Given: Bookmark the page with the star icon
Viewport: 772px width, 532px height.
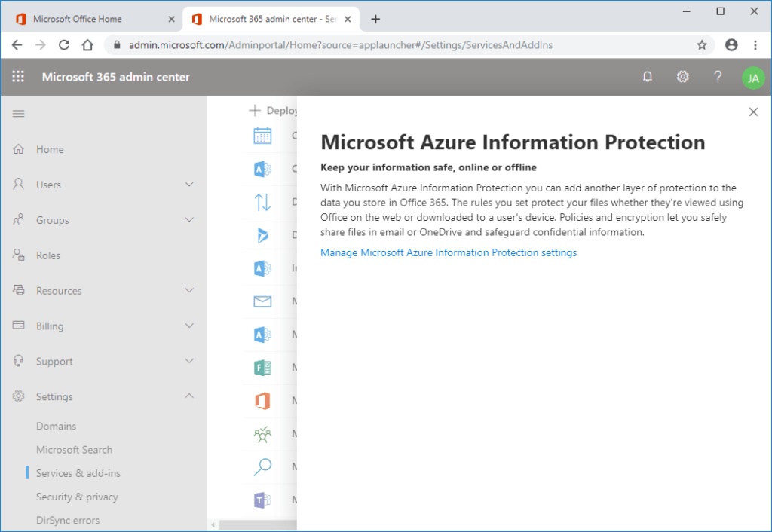Looking at the screenshot, I should click(702, 45).
